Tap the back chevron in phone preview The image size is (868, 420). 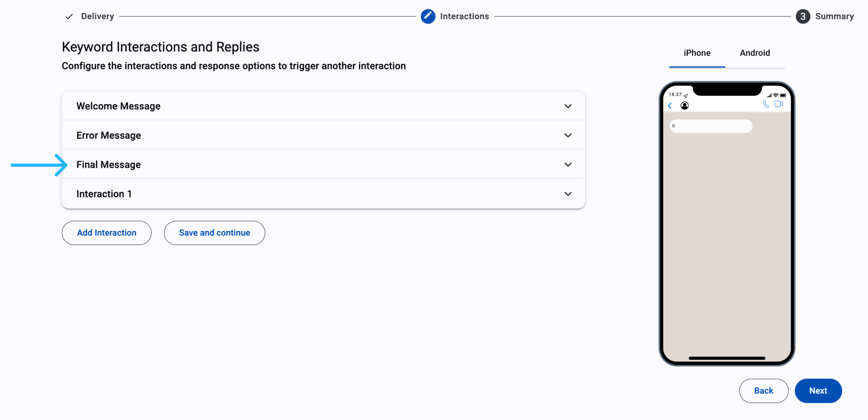tap(670, 105)
